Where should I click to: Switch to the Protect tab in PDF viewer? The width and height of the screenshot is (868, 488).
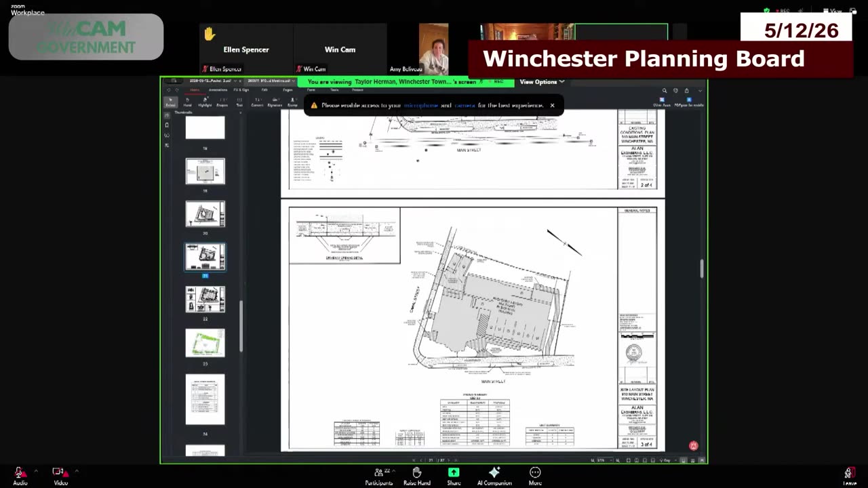tap(357, 89)
